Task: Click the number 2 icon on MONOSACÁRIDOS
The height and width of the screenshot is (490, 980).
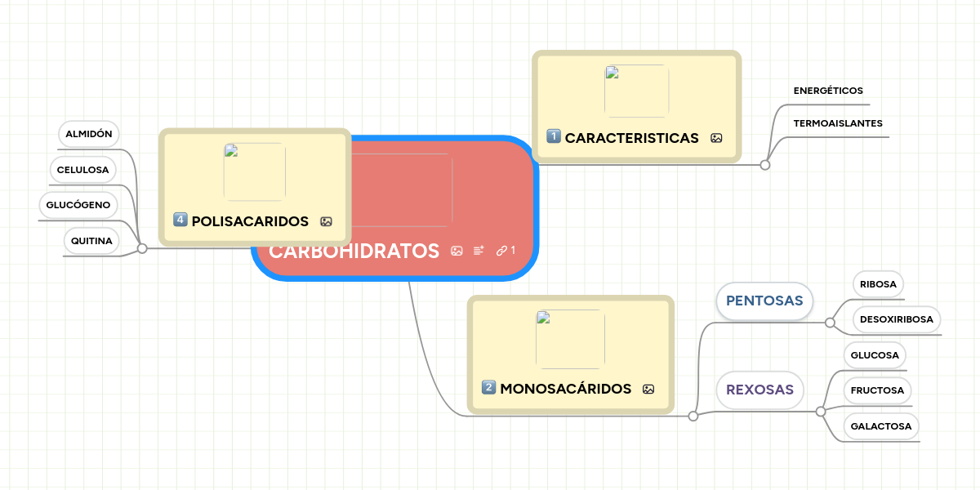Action: 489,388
